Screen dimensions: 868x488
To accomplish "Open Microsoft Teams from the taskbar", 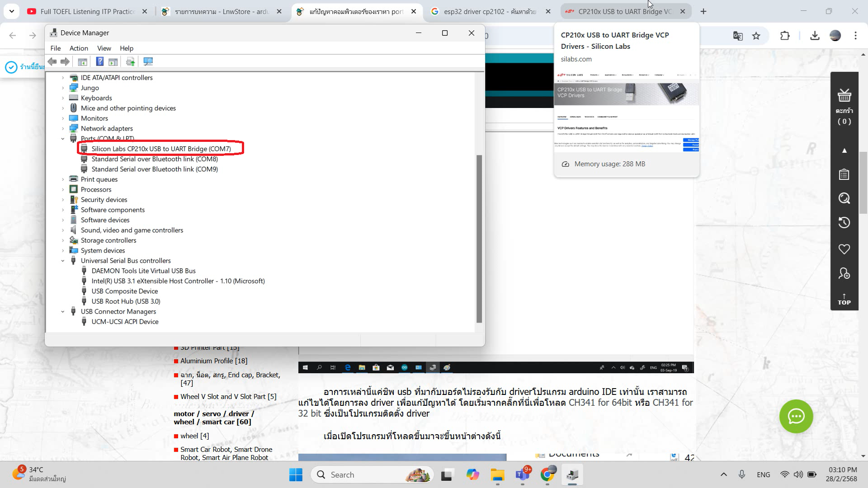I will coord(523,474).
